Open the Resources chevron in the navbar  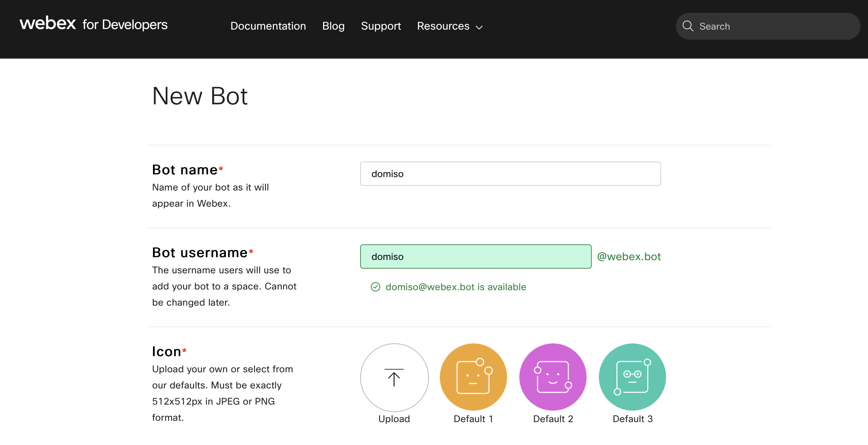click(x=479, y=27)
